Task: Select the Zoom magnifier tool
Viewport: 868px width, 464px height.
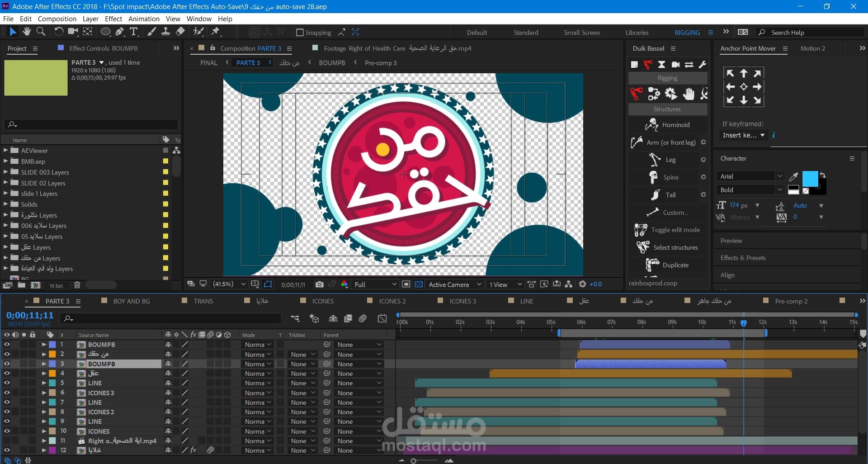Action: [41, 31]
